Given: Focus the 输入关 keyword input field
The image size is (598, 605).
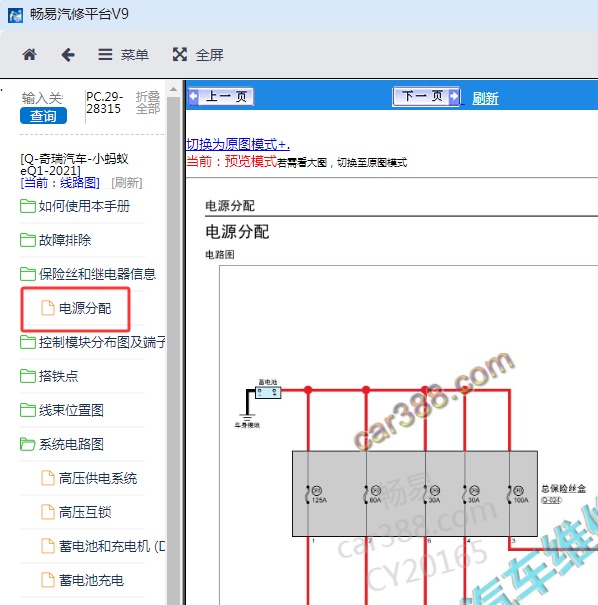Looking at the screenshot, I should [42, 98].
